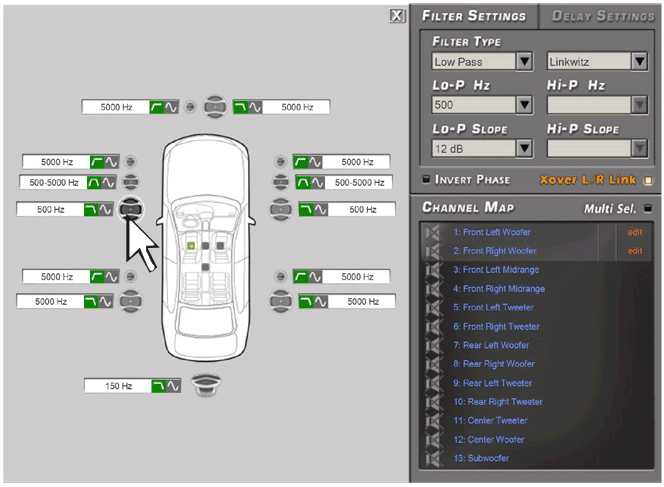Click the front left midrange band-pass filter icon
This screenshot has width=664, height=487.
pyautogui.click(x=94, y=183)
